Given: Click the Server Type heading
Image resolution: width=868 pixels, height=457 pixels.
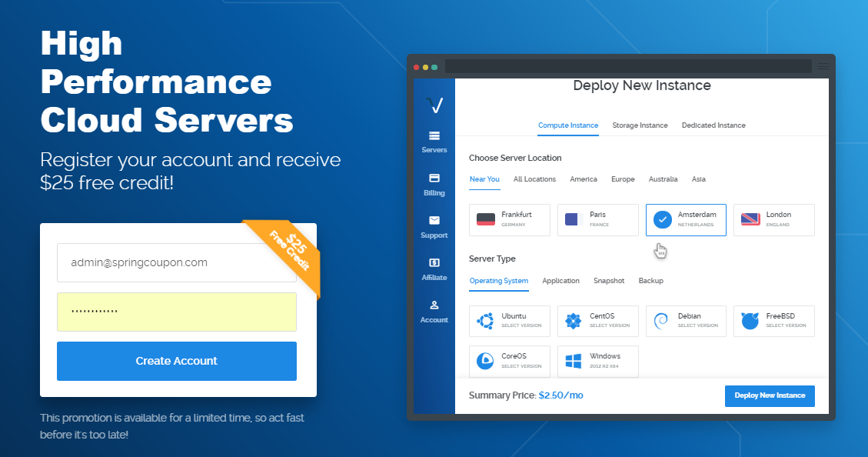Looking at the screenshot, I should [492, 259].
